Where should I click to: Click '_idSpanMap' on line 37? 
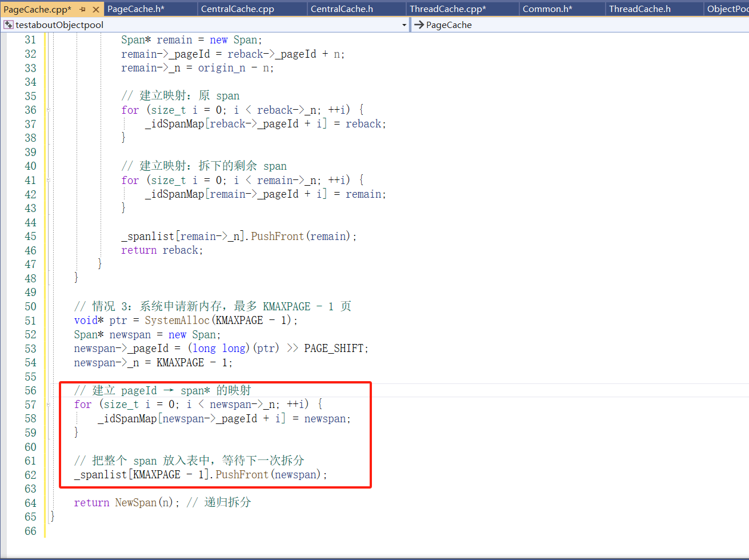(x=174, y=124)
